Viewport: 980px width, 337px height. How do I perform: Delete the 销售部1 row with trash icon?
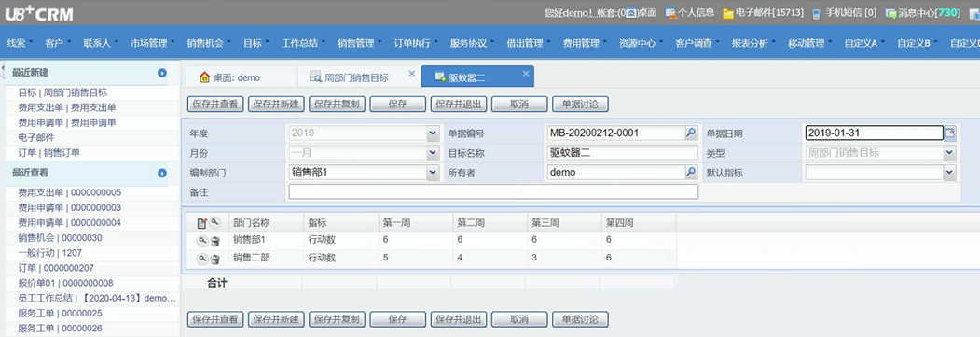(x=214, y=242)
